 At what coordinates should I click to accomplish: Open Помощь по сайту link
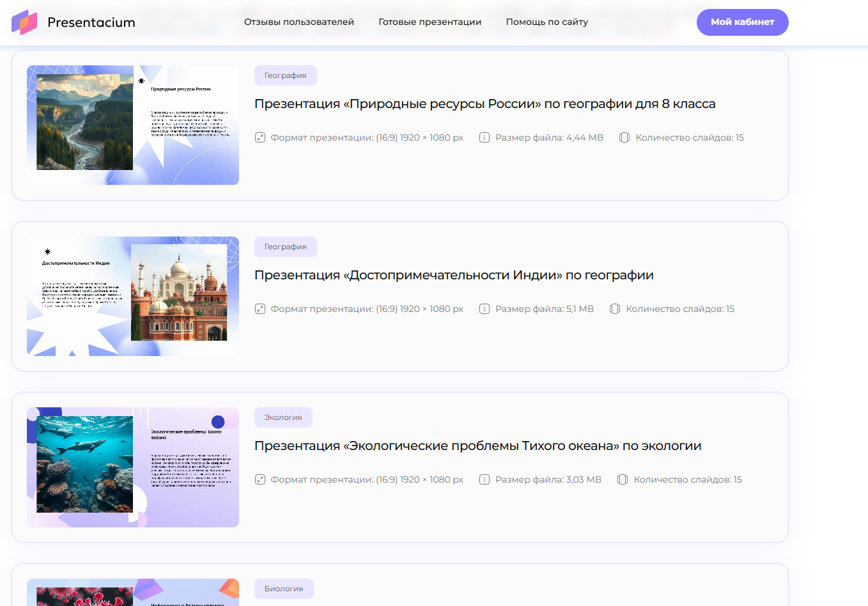point(546,22)
